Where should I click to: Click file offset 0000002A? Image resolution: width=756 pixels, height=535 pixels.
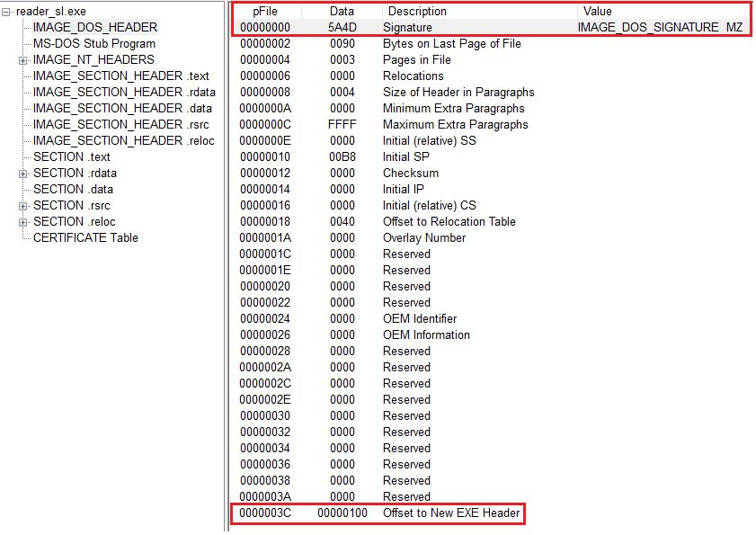(265, 367)
